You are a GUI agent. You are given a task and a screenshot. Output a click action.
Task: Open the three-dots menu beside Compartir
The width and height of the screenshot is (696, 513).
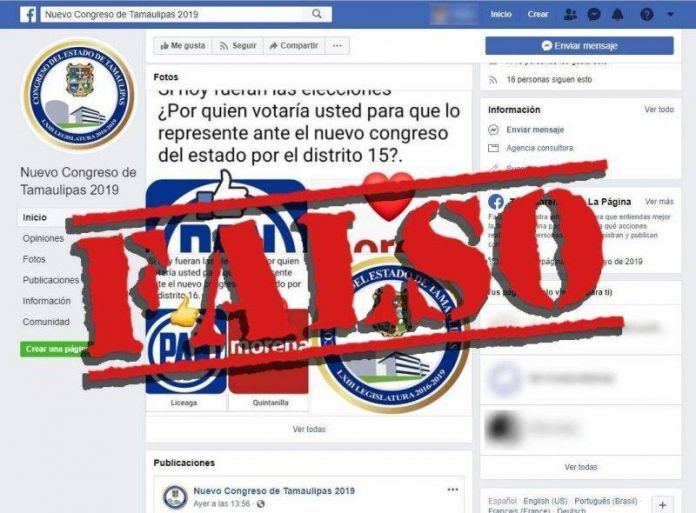tap(337, 46)
